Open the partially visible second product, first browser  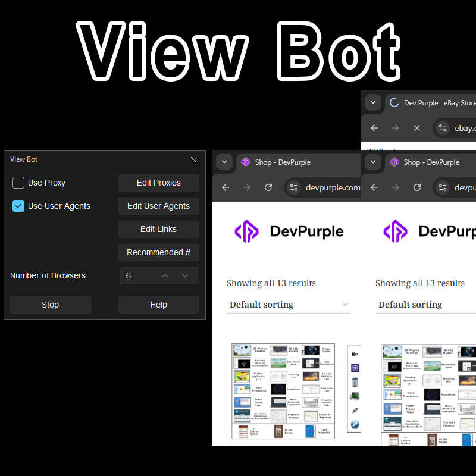[354, 389]
